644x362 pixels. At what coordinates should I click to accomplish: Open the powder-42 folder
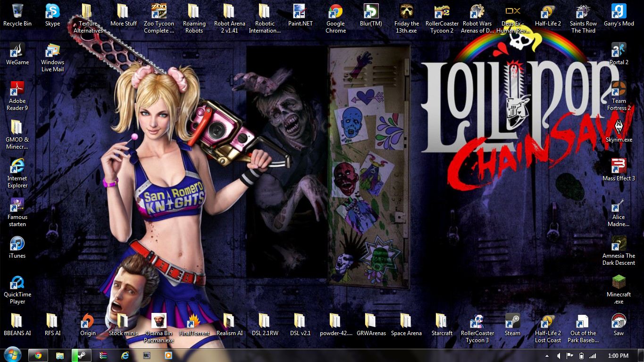point(335,324)
